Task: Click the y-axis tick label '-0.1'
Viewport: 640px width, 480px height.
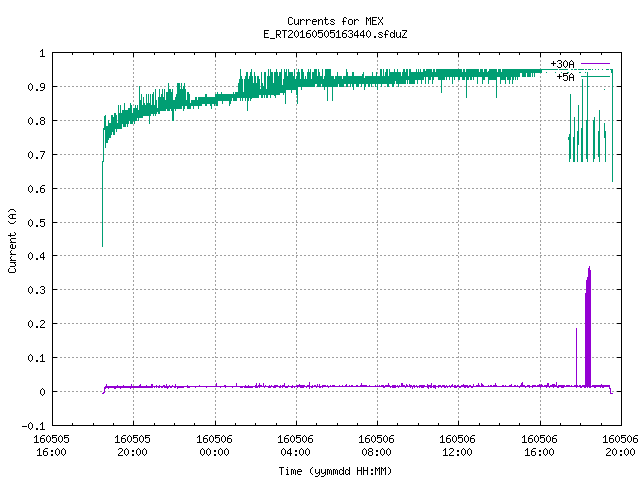Action: pyautogui.click(x=33, y=426)
